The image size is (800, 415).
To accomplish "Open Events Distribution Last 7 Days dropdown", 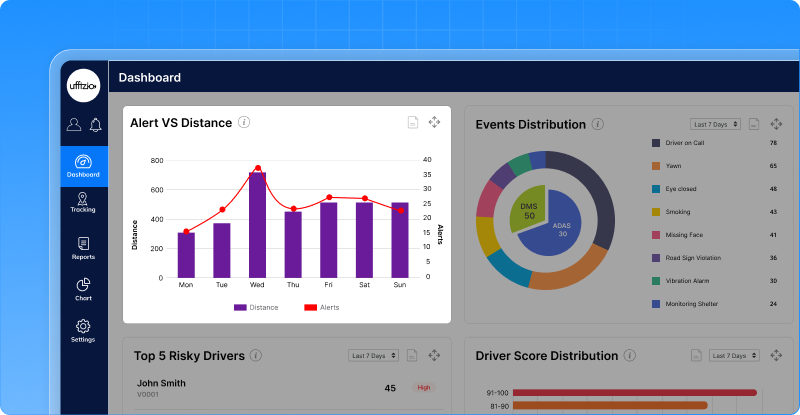I will (716, 124).
